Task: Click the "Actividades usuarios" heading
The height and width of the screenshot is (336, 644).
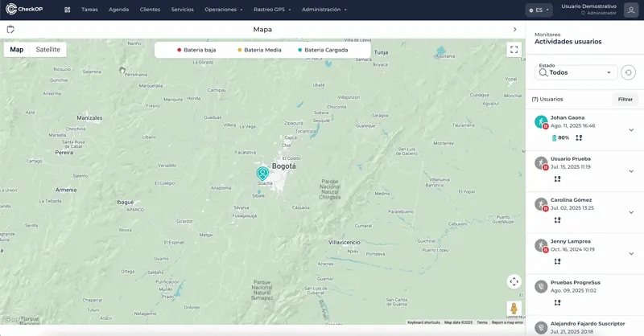Action: point(568,42)
